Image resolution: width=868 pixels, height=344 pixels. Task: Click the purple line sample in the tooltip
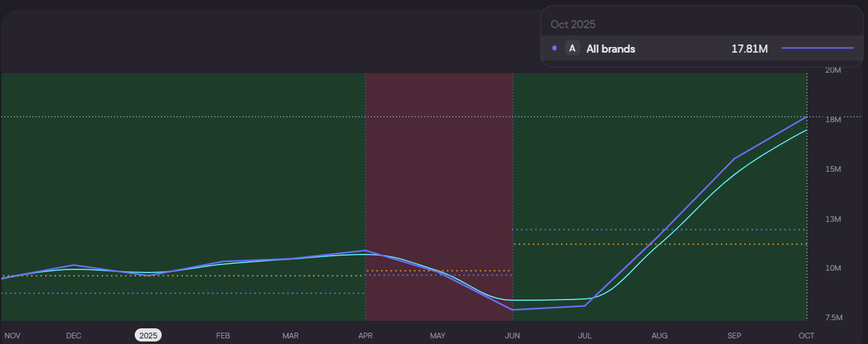pyautogui.click(x=817, y=48)
